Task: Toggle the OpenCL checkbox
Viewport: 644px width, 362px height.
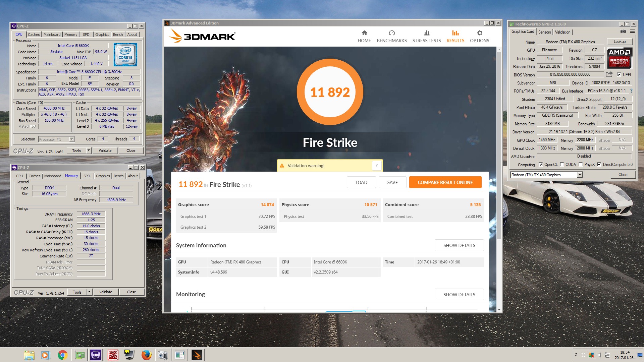Action: 540,165
